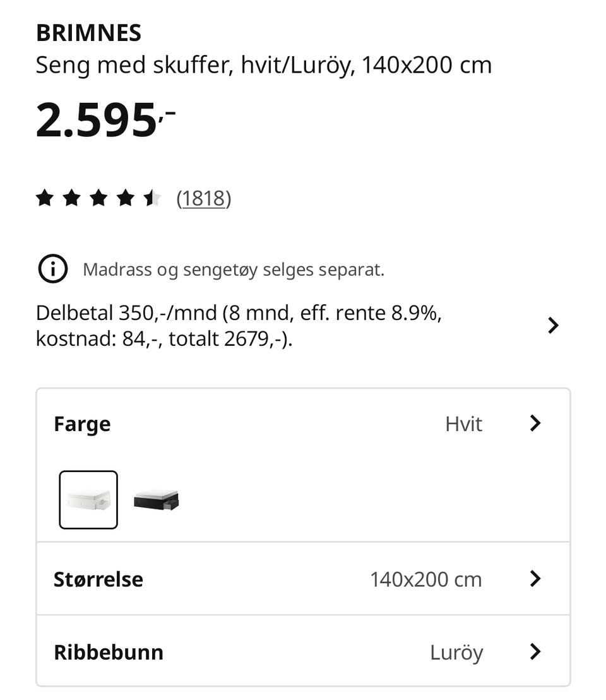Click the Seng med skuffer product description

[x=263, y=65]
